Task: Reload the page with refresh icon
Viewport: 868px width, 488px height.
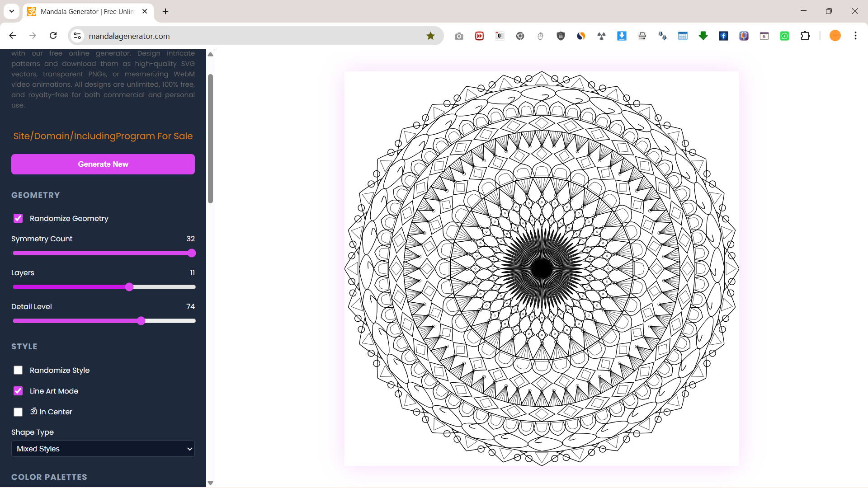Action: [53, 36]
